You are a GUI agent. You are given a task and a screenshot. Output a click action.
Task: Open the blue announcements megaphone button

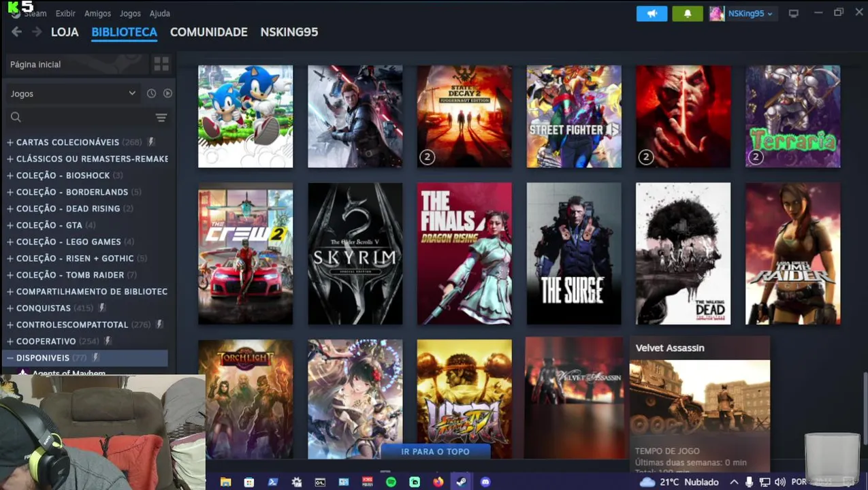(x=652, y=13)
